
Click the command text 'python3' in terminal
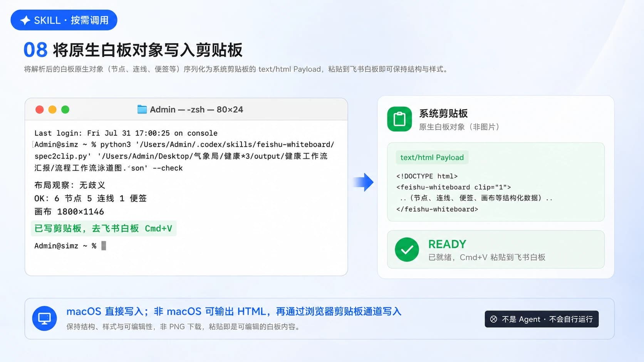click(x=116, y=145)
